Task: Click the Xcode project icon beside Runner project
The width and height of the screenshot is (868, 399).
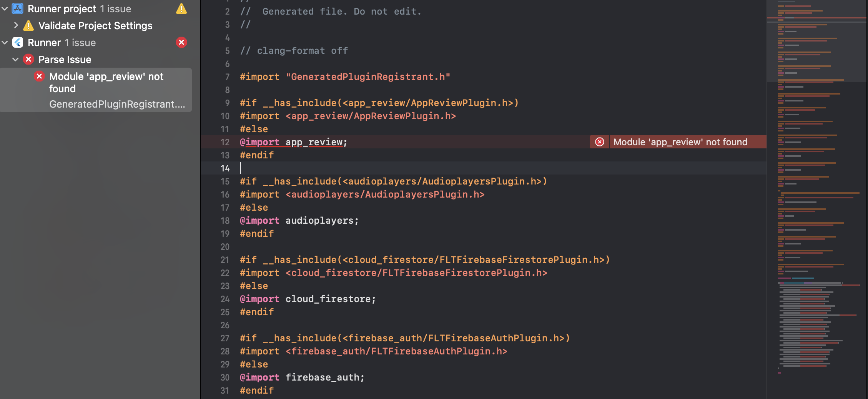Action: pyautogui.click(x=18, y=8)
